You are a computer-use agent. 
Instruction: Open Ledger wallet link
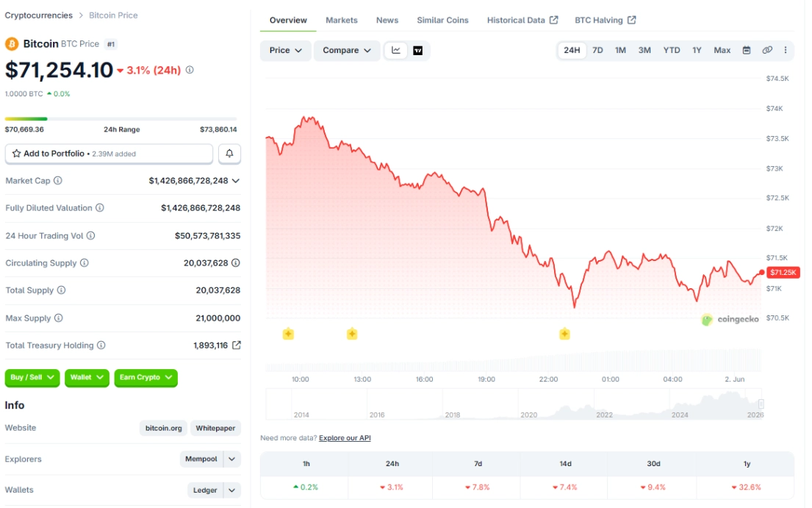205,490
